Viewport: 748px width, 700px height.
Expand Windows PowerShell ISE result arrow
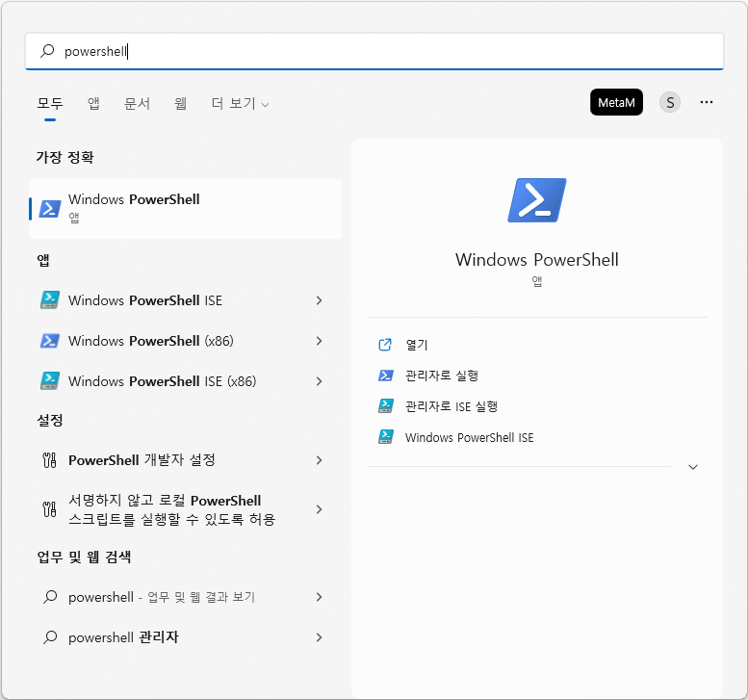319,300
